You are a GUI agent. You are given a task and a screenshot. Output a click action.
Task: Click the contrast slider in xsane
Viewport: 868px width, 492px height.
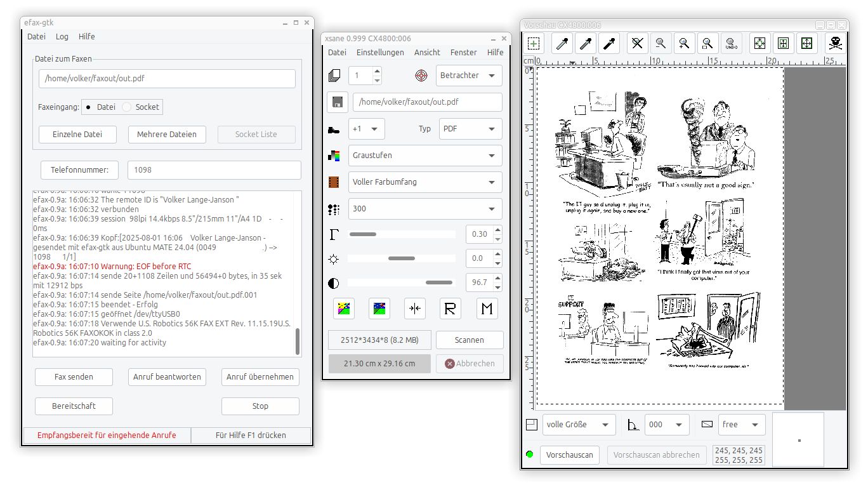[x=401, y=283]
